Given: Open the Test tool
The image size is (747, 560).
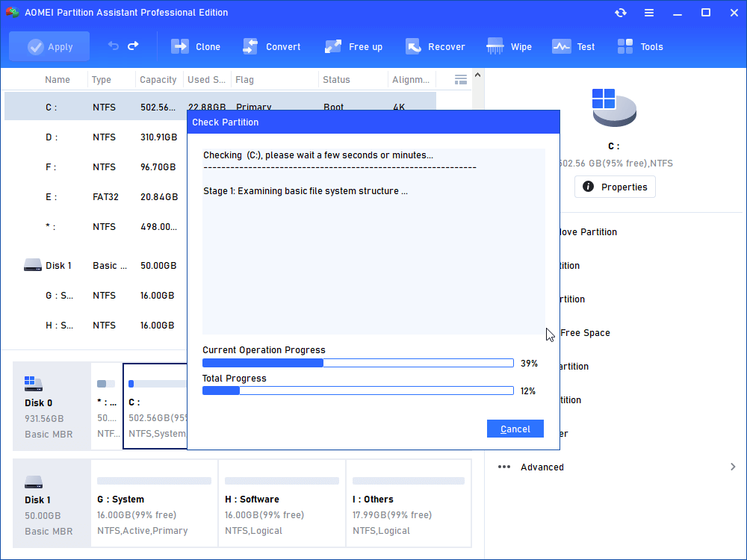Looking at the screenshot, I should coord(562,46).
